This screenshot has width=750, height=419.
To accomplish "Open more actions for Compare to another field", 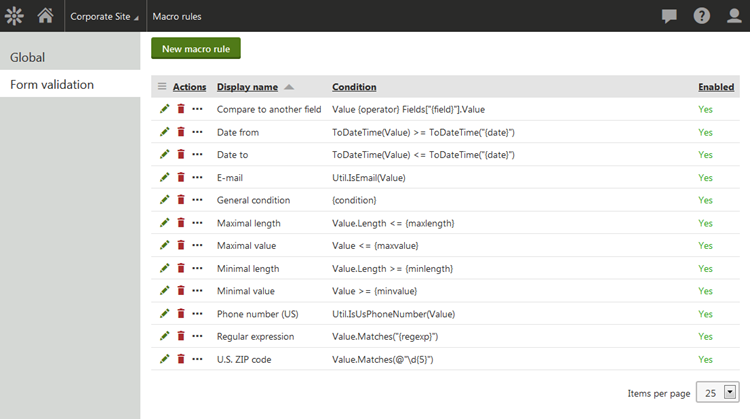I will (197, 109).
